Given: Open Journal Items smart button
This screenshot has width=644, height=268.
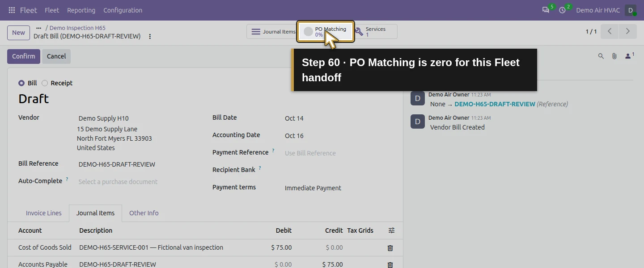Looking at the screenshot, I should 273,32.
